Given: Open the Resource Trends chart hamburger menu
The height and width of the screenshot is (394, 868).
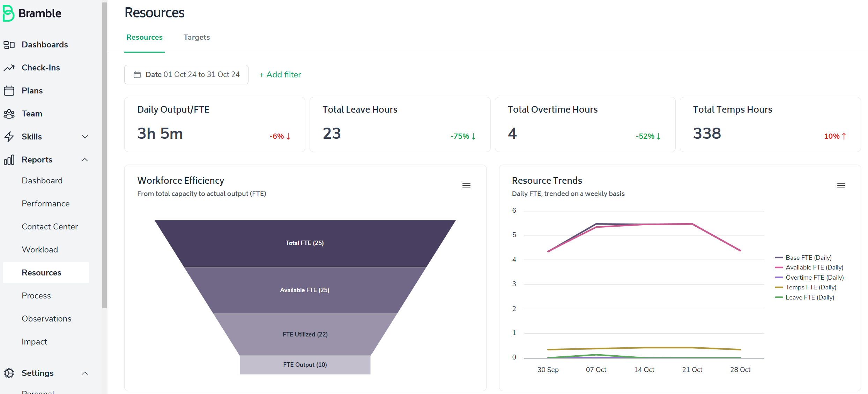Looking at the screenshot, I should [841, 186].
